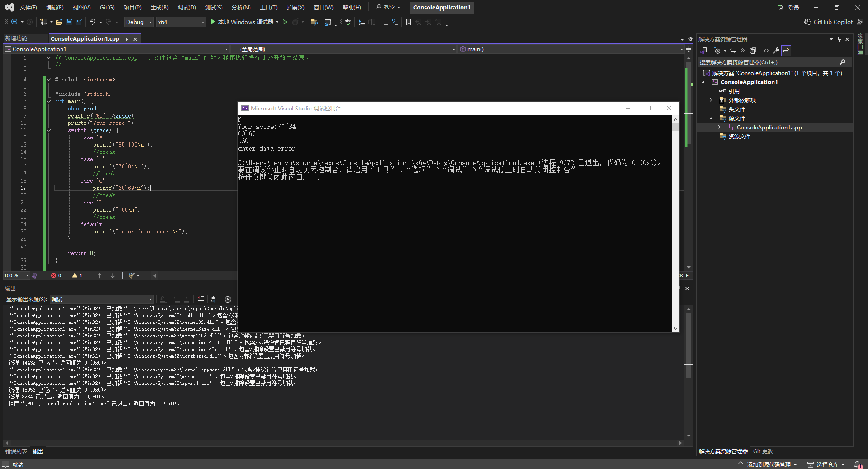
Task: Open the main() member dropdown
Action: (x=571, y=49)
